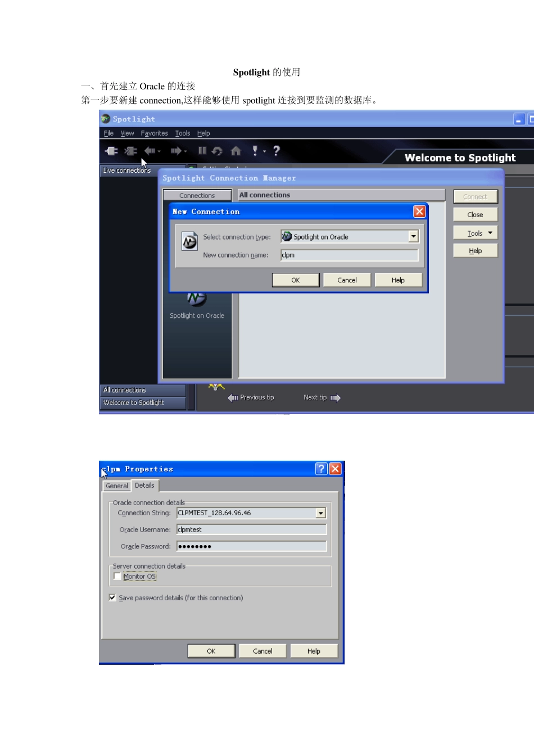Open the File menu
This screenshot has width=534, height=756.
[x=108, y=133]
